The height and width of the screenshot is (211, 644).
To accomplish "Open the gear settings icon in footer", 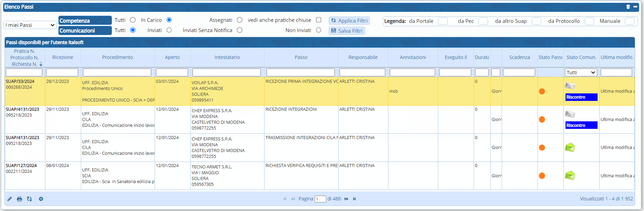I will (x=41, y=199).
